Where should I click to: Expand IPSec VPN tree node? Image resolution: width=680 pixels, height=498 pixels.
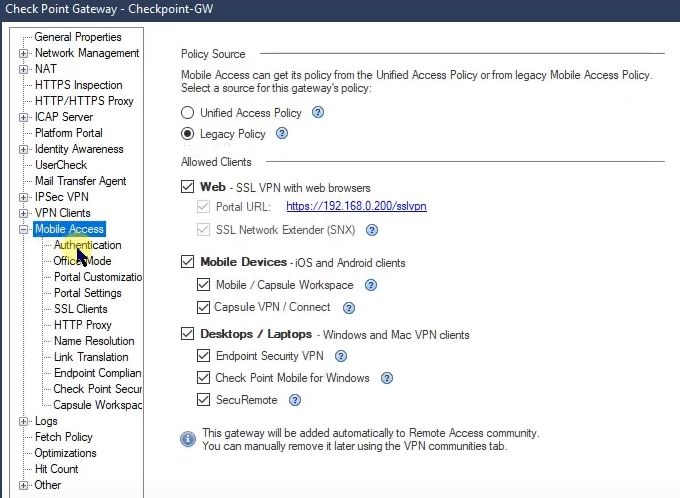(23, 197)
